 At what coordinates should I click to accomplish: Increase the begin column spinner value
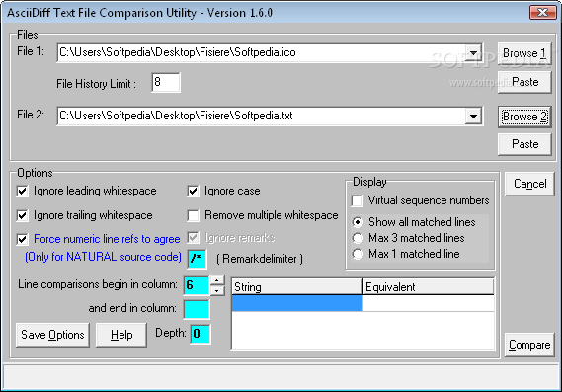217,280
